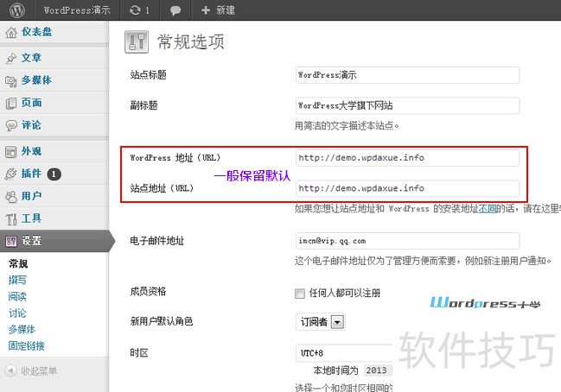
Task: Click 新用户默认角色 field label
Action: [x=162, y=321]
